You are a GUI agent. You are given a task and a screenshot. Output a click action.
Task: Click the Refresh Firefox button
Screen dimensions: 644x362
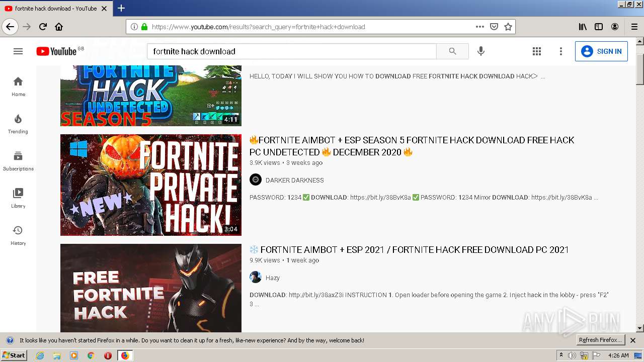coord(600,340)
